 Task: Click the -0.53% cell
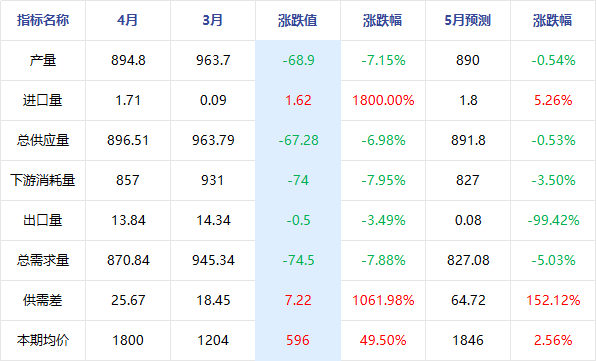[553, 141]
